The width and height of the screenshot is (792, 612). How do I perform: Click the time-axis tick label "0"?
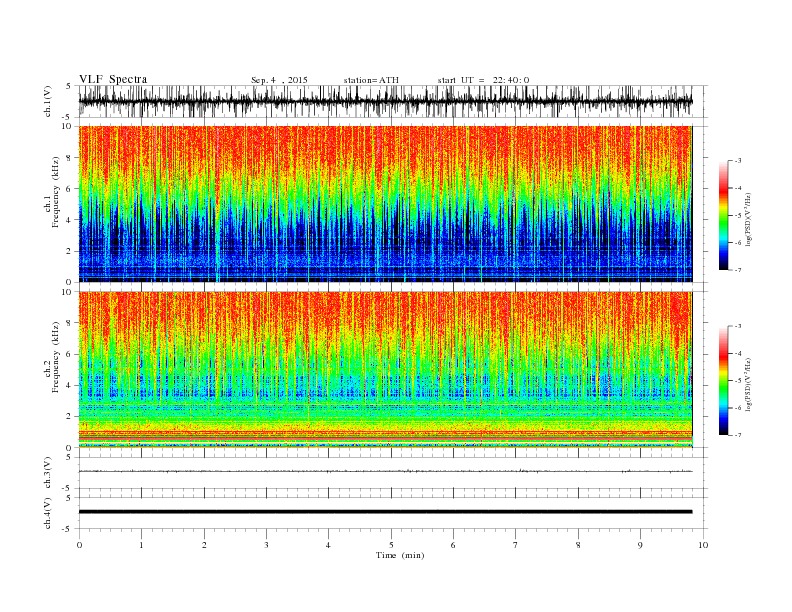point(79,545)
